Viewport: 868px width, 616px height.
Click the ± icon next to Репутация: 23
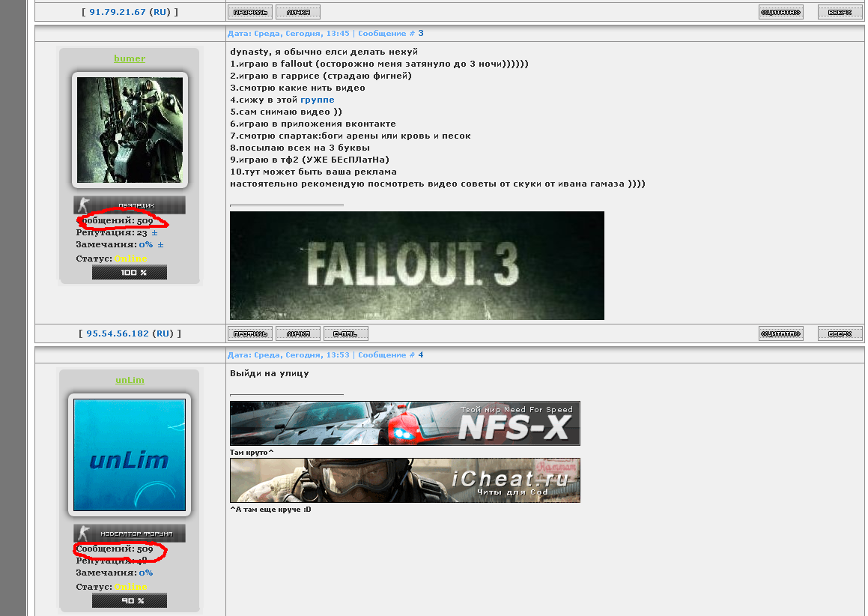[x=154, y=232]
